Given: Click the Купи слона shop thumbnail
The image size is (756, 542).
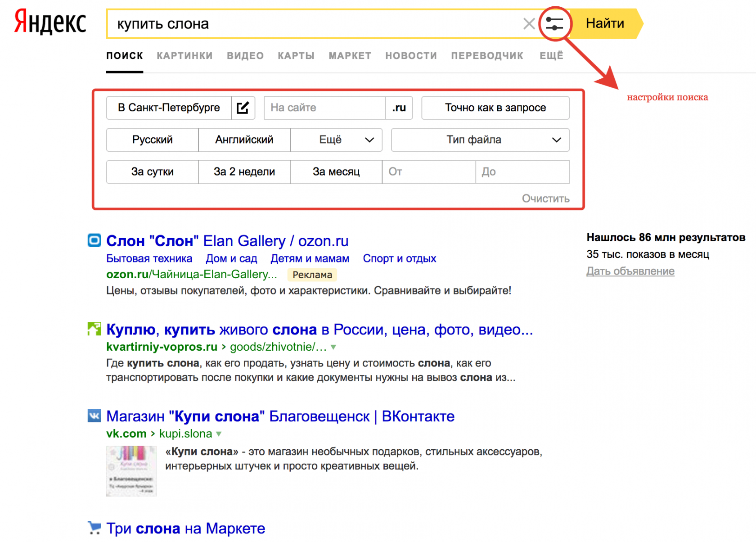Looking at the screenshot, I should point(131,471).
